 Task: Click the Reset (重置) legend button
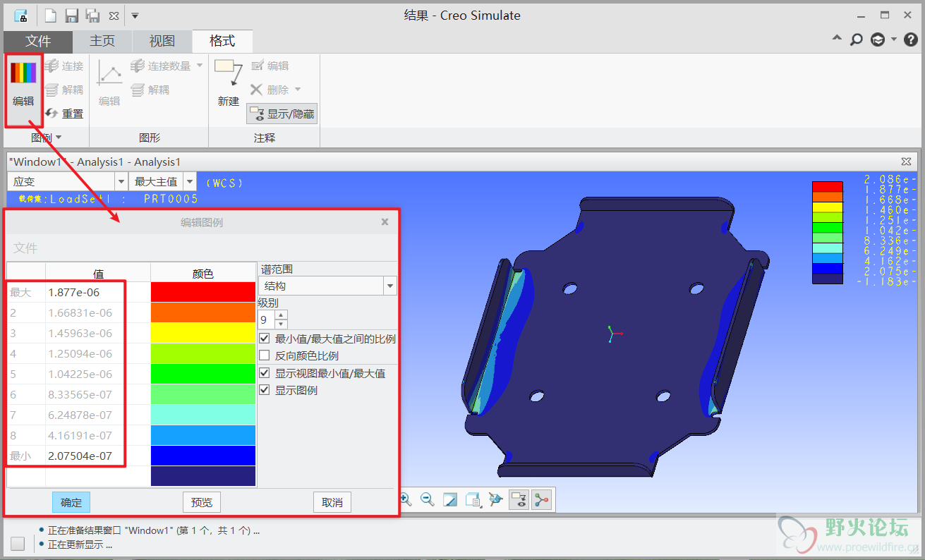[x=64, y=114]
